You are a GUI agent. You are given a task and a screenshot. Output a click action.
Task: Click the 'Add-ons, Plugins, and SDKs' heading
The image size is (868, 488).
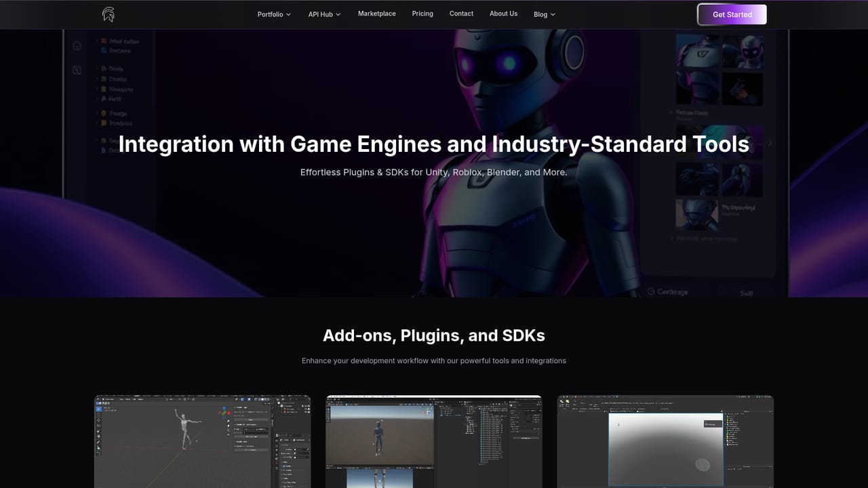434,335
